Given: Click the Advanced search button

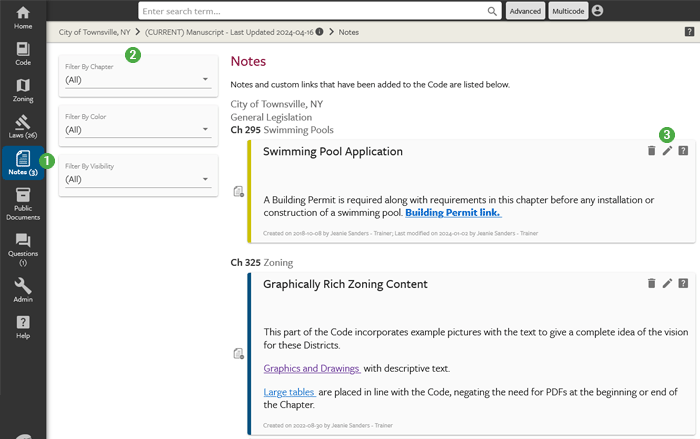Looking at the screenshot, I should (525, 11).
